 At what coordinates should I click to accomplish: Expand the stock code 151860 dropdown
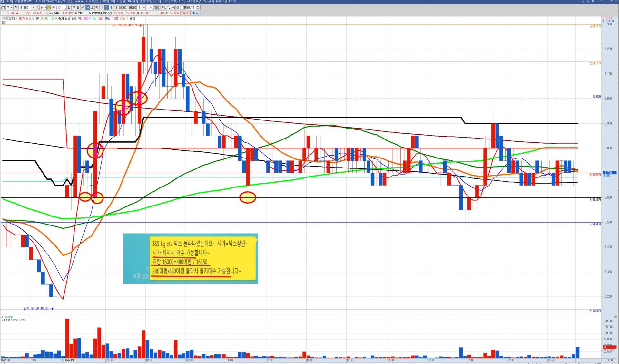[x=33, y=8]
